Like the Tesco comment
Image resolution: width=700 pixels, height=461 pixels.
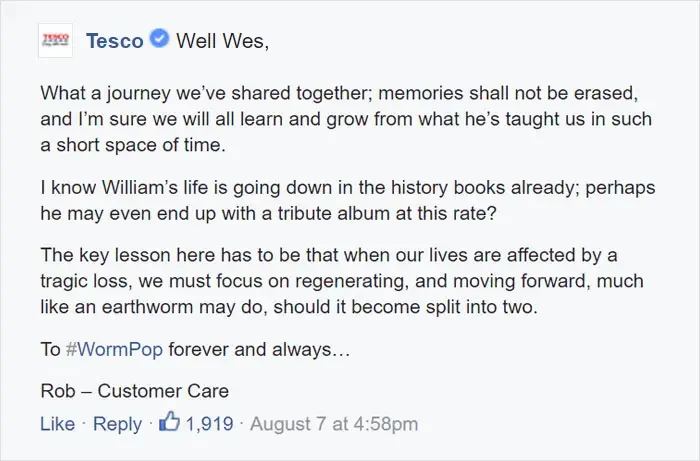coord(57,424)
